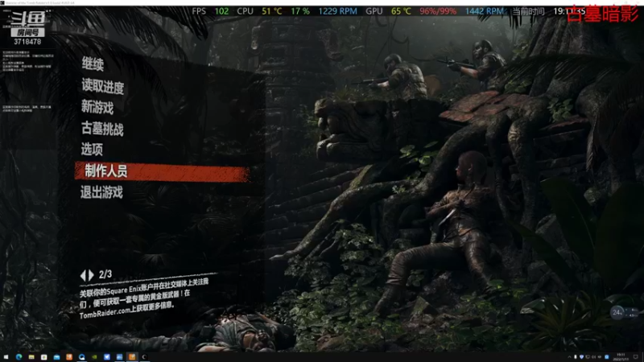Click the Square Enix account tip text
This screenshot has height=362, width=644.
[144, 298]
